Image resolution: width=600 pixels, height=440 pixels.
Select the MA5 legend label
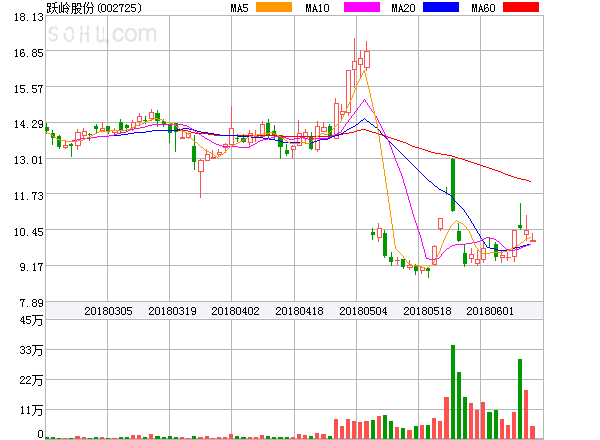[239, 8]
